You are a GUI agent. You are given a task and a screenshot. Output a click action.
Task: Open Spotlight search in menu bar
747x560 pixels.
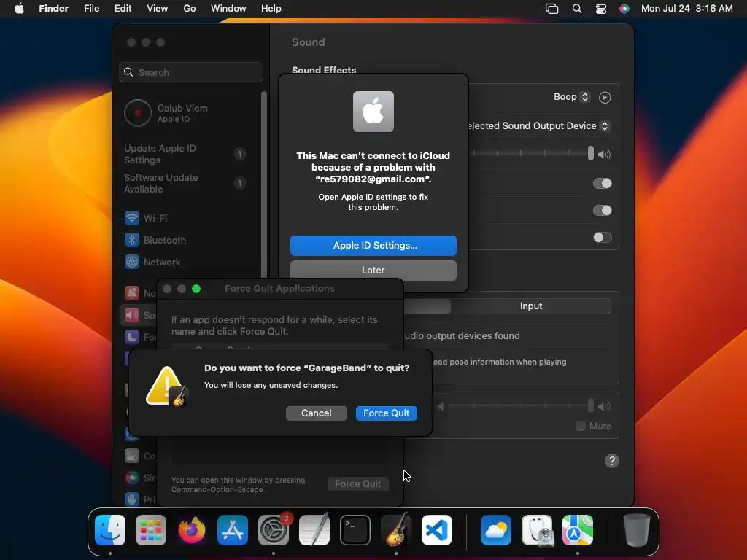577,9
